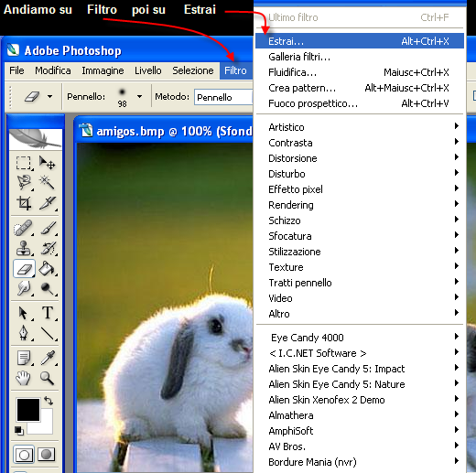The height and width of the screenshot is (473, 476).
Task: Select the Magic Wand tool
Action: (x=47, y=182)
